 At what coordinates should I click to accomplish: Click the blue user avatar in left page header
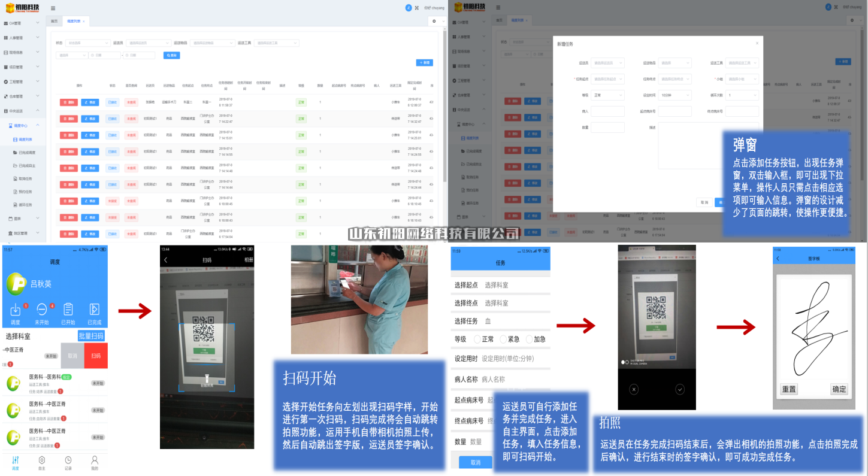(x=409, y=8)
